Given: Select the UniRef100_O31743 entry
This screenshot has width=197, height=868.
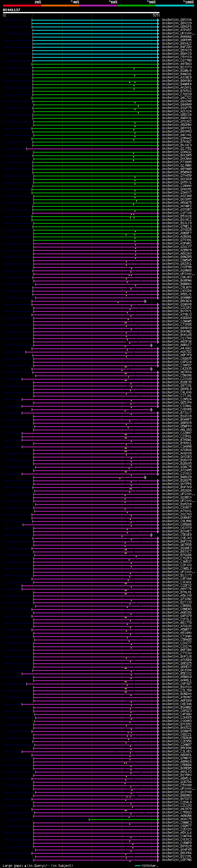Looking at the screenshot, I should 176,514.
